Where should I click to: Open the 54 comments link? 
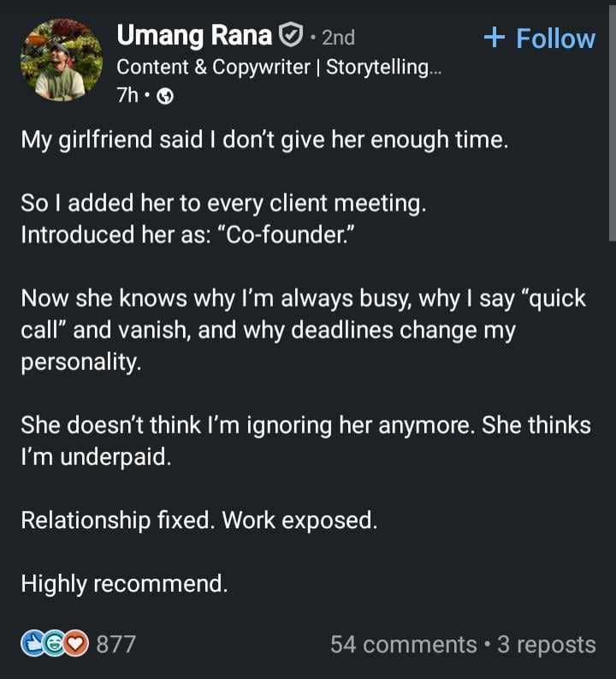(404, 644)
